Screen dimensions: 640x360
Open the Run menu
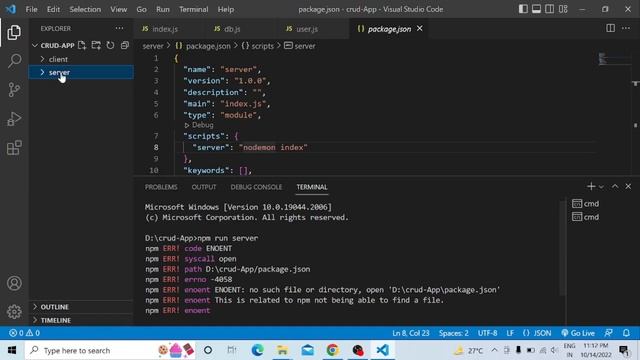click(x=162, y=9)
